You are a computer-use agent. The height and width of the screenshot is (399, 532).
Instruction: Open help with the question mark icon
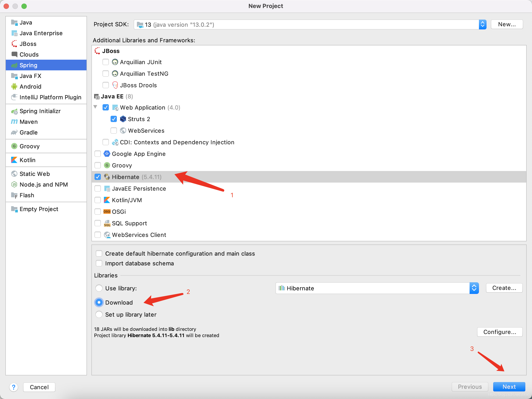[14, 387]
